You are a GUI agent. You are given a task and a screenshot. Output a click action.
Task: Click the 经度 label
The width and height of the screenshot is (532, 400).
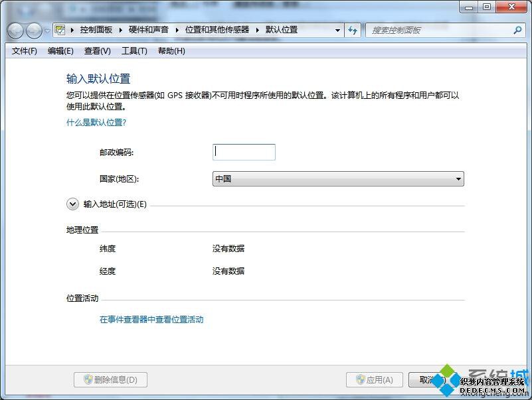[108, 271]
